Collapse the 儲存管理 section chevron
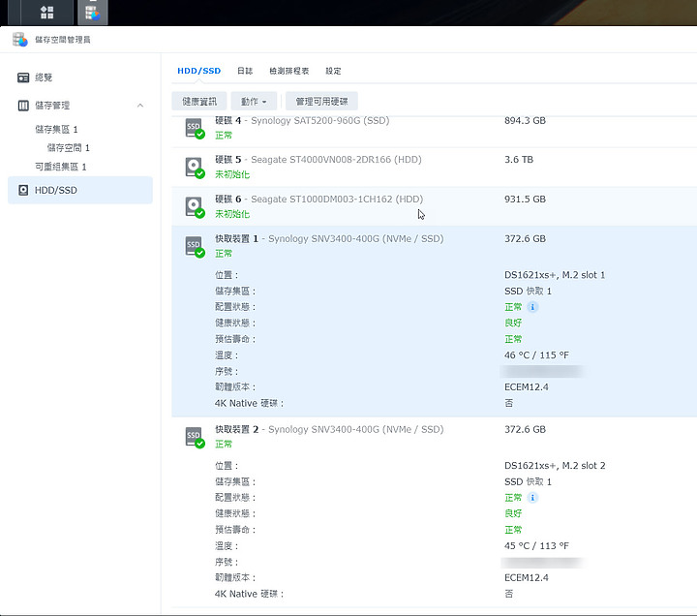Viewport: 697px width, 616px height. [x=140, y=106]
